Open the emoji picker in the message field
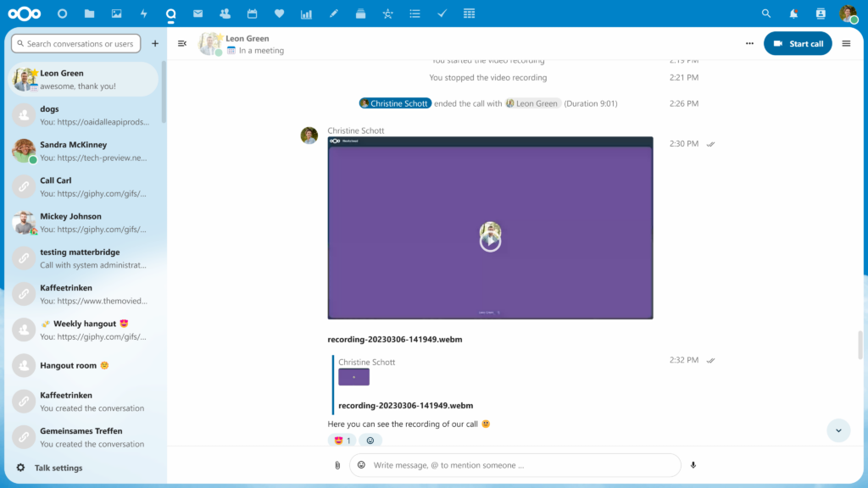The image size is (868, 488). pos(361,464)
